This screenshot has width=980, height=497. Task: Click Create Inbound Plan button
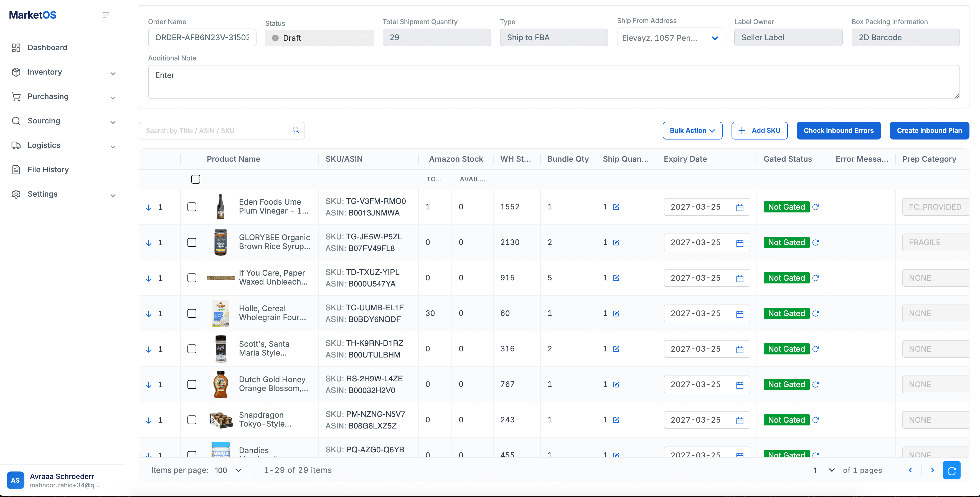pyautogui.click(x=929, y=131)
